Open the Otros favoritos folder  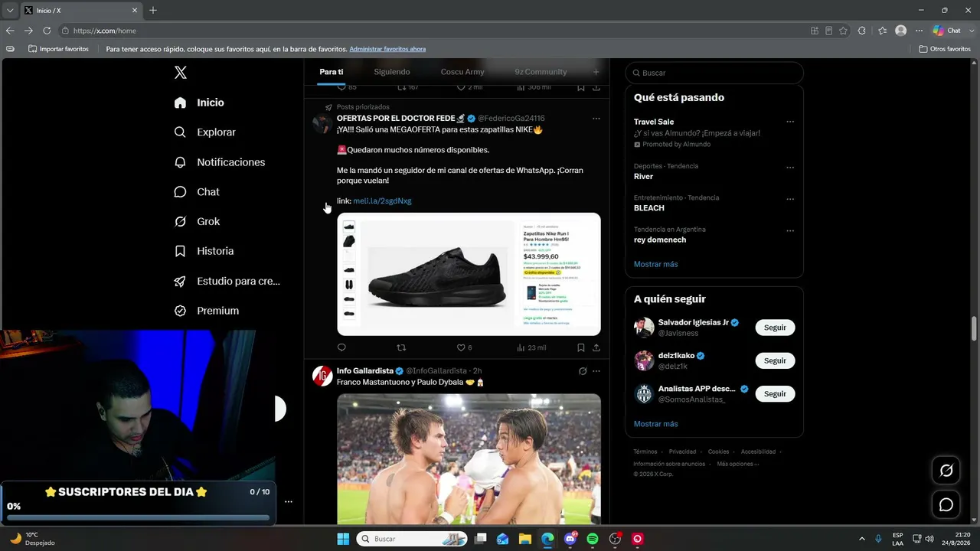coord(945,49)
